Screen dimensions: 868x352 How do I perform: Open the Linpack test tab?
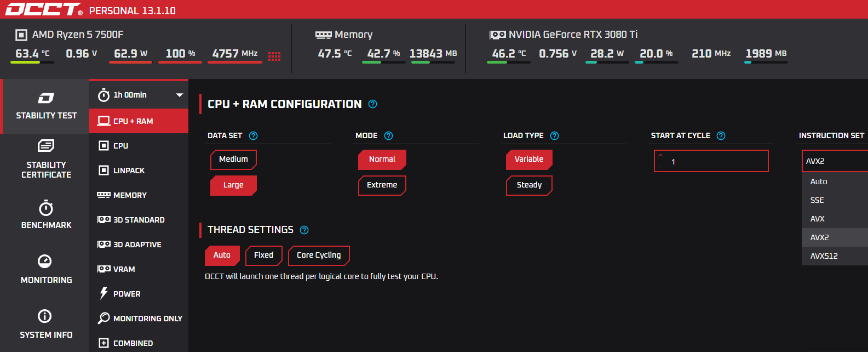129,171
